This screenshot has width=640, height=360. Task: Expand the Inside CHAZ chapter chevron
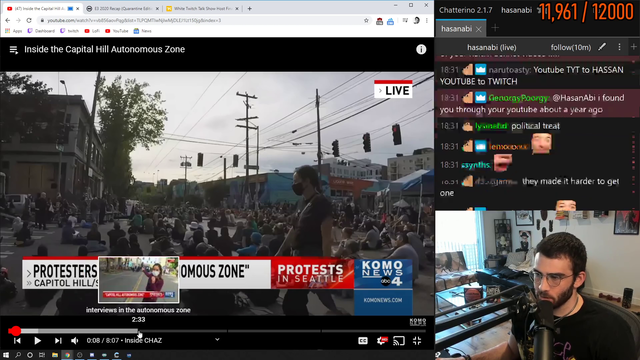point(217,340)
